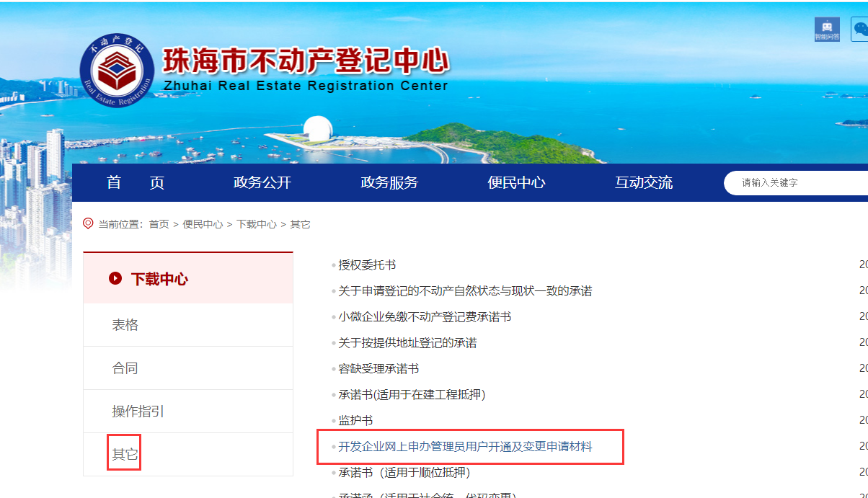This screenshot has width=868, height=498.
Task: Click 下载中心 in the breadcrumb trail
Action: point(257,224)
